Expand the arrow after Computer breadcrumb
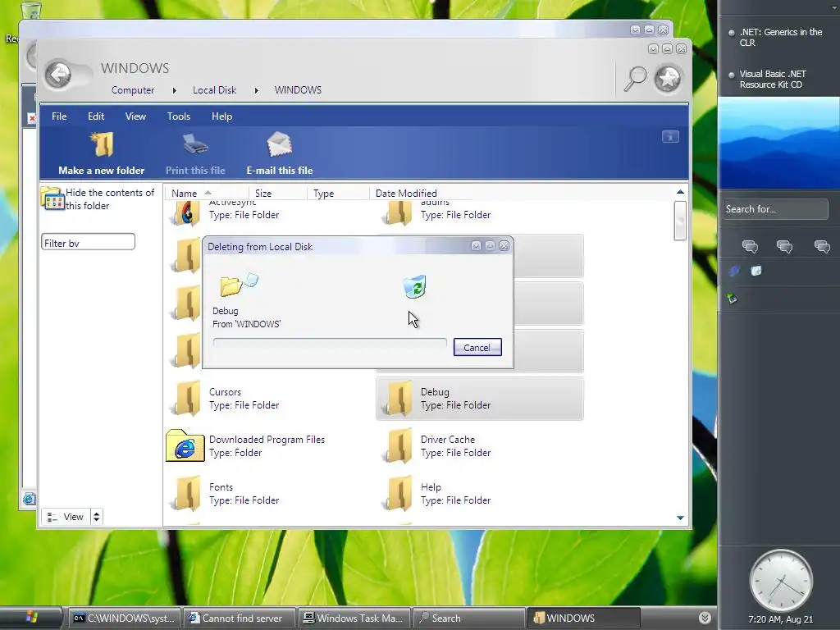Viewport: 840px width, 630px height. point(175,90)
